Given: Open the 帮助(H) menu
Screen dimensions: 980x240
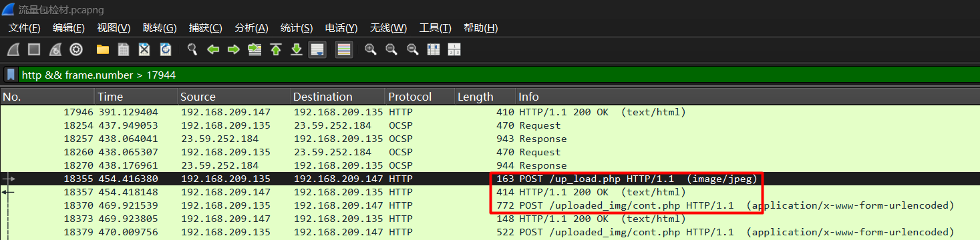Looking at the screenshot, I should [481, 28].
